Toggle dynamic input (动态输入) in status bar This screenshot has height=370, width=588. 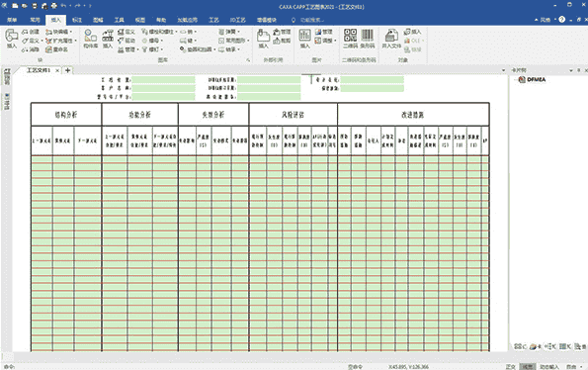click(x=549, y=367)
